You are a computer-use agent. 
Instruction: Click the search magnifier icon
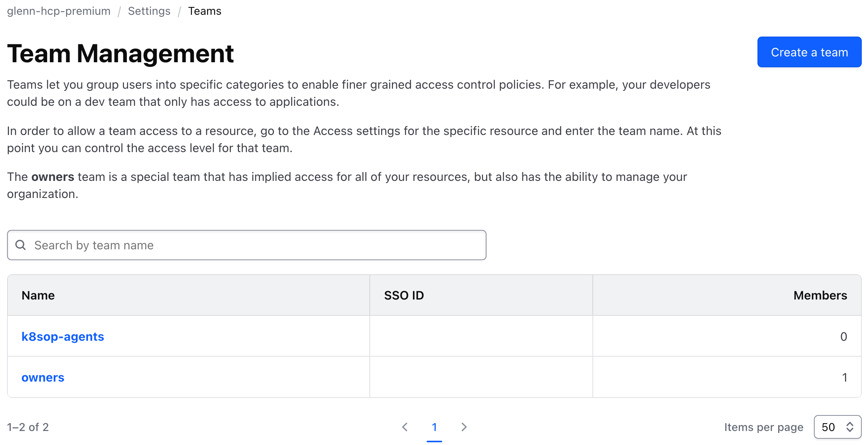point(21,245)
